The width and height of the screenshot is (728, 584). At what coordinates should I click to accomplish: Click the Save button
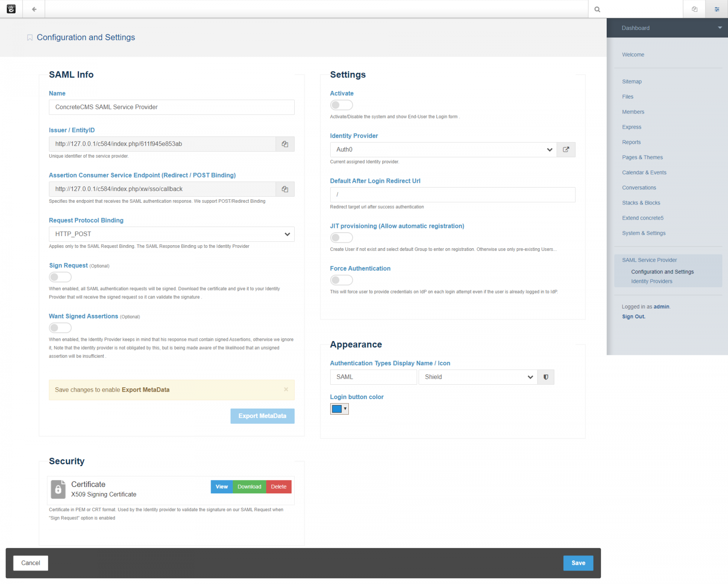[x=578, y=563]
